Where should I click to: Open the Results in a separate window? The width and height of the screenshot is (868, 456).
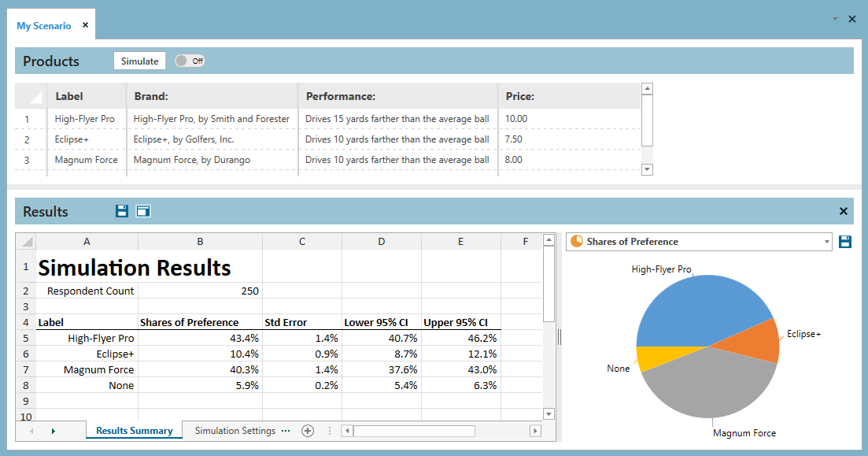142,211
